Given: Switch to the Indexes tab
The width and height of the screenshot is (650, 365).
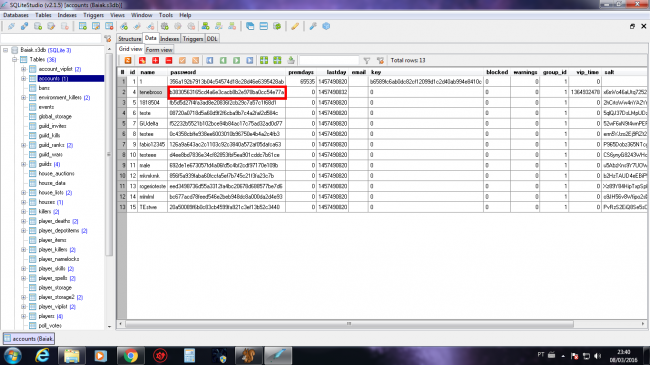Looking at the screenshot, I should click(169, 39).
